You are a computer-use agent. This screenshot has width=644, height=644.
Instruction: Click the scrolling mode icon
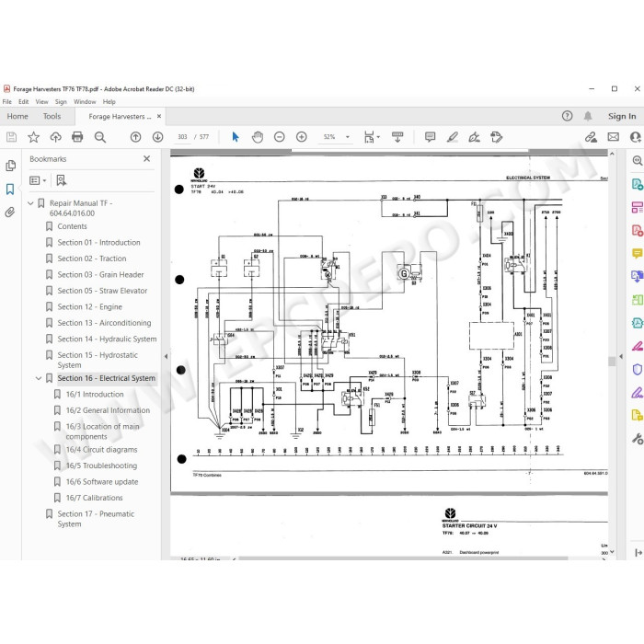pyautogui.click(x=397, y=137)
